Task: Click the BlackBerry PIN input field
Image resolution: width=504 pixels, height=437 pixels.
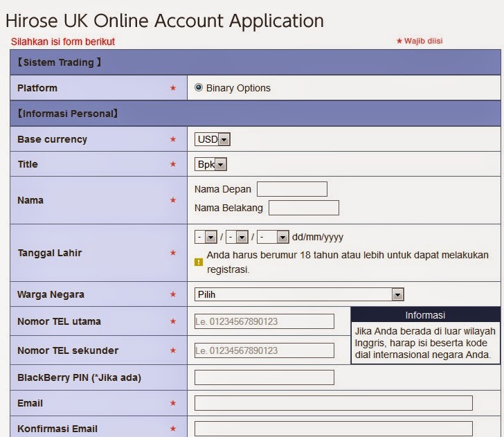Action: (x=264, y=377)
